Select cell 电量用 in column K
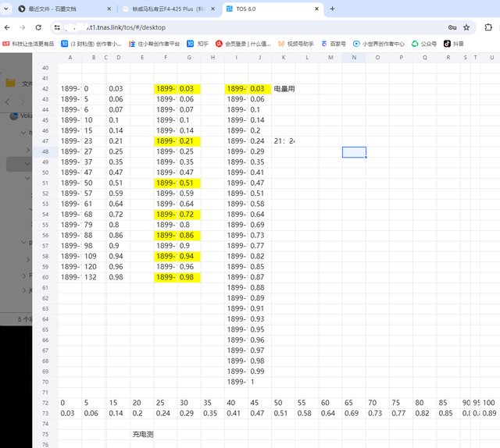This screenshot has height=448, width=500. 284,89
